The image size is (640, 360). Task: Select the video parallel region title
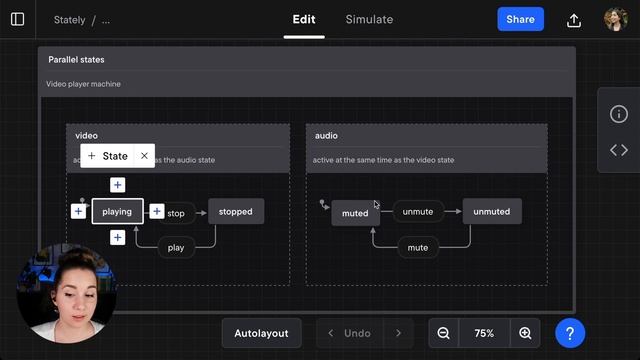pos(87,136)
